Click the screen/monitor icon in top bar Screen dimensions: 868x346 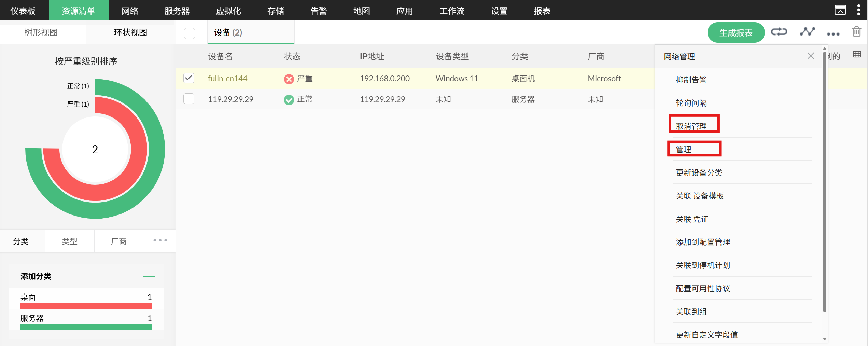[840, 10]
